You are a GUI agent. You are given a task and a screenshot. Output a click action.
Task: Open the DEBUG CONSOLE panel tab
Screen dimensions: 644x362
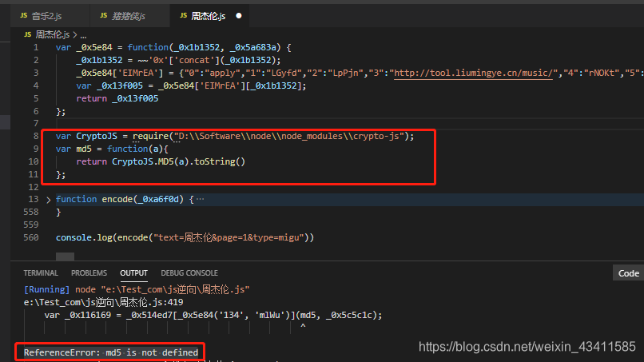point(189,273)
